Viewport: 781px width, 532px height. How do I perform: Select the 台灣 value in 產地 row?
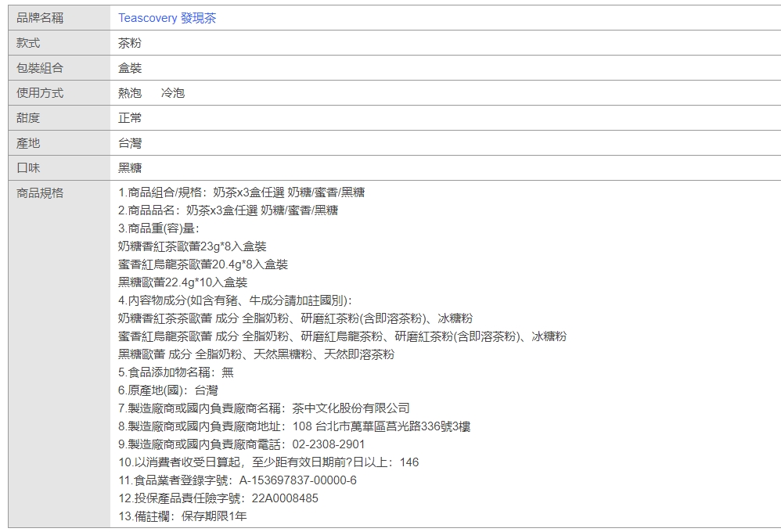(129, 143)
